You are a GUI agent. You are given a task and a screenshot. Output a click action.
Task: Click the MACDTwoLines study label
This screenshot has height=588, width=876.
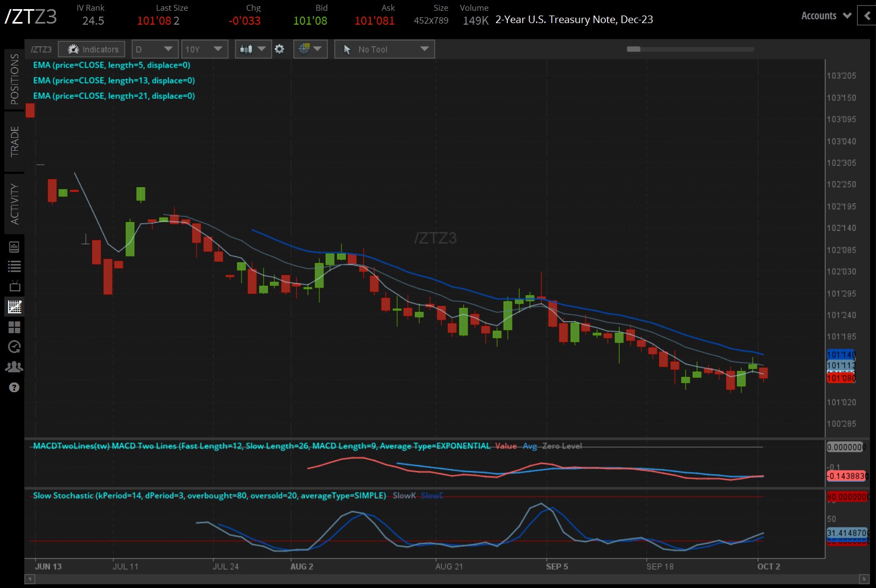(262, 446)
